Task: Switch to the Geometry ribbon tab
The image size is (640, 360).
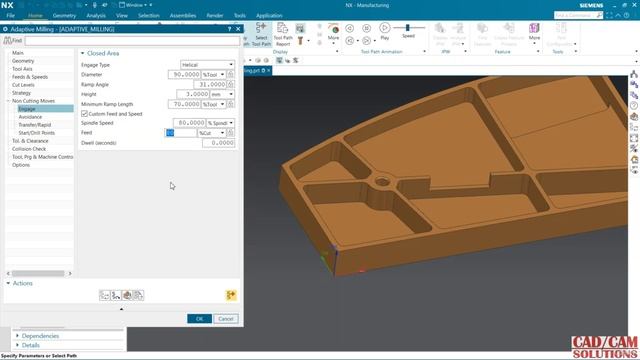Action: pyautogui.click(x=64, y=16)
